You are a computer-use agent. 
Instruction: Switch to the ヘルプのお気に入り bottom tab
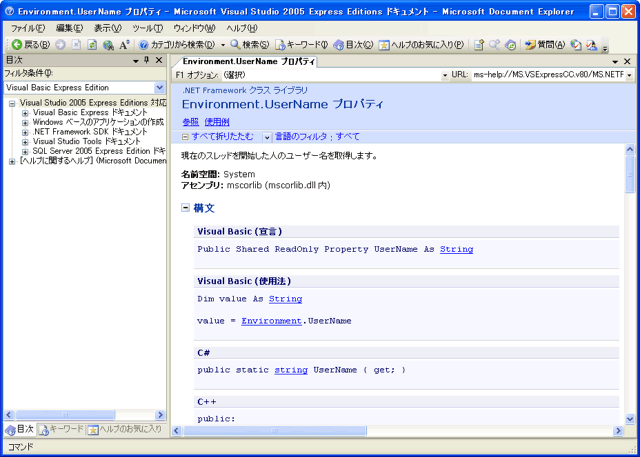coord(125,429)
